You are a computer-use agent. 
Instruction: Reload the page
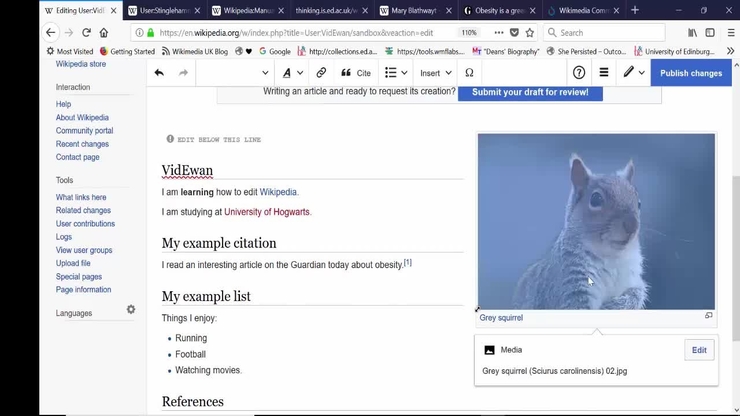86,33
